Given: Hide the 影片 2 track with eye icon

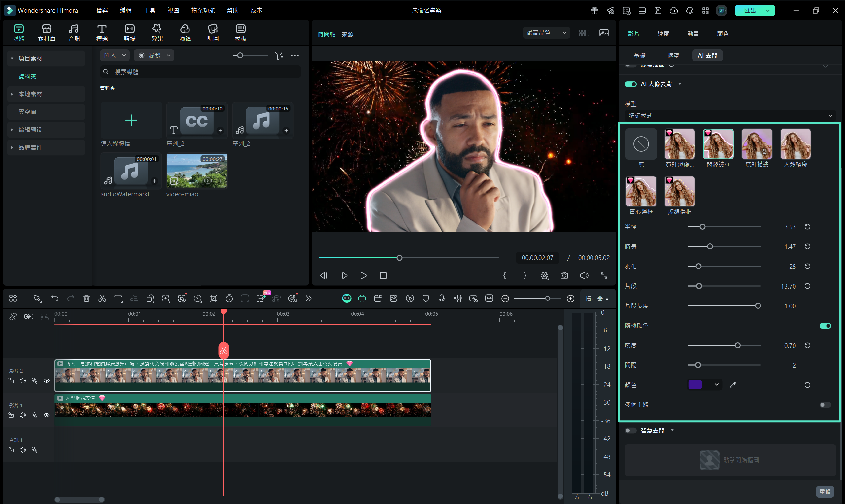Looking at the screenshot, I should tap(47, 381).
